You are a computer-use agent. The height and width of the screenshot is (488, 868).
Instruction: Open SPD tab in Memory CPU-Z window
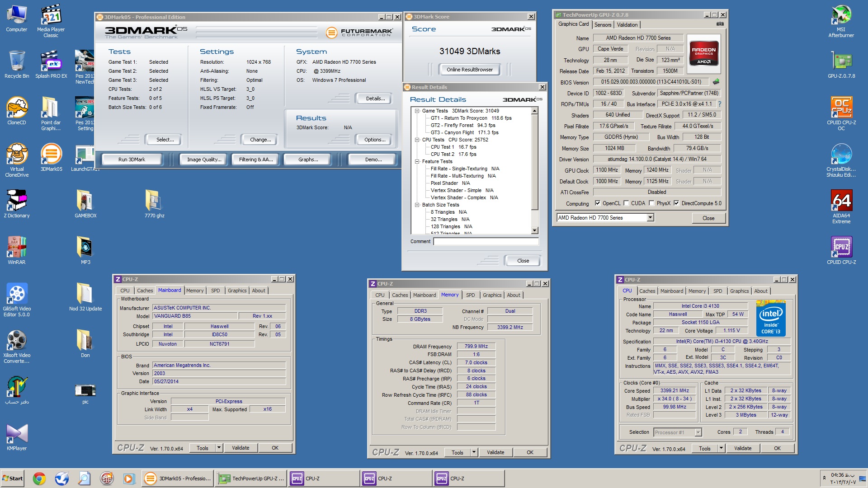coord(470,295)
